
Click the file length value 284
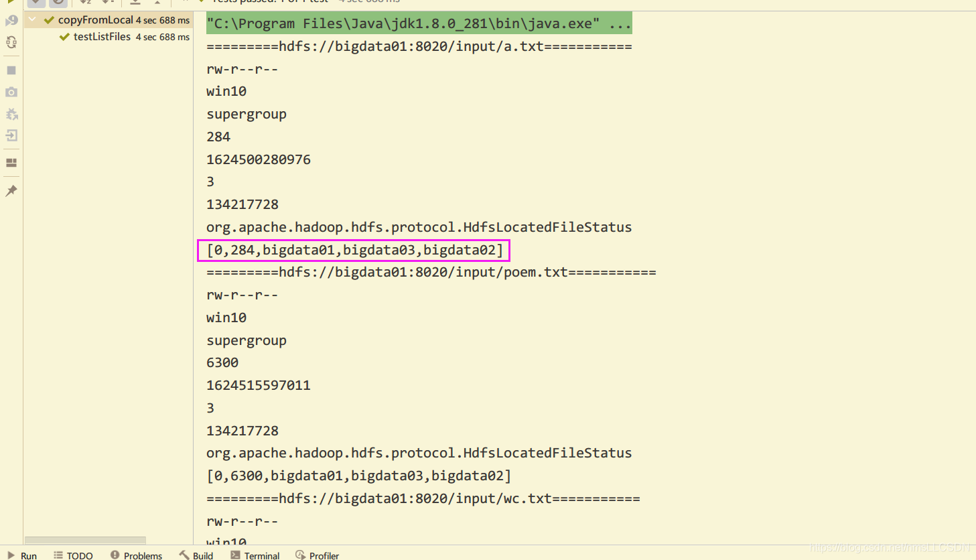click(218, 137)
